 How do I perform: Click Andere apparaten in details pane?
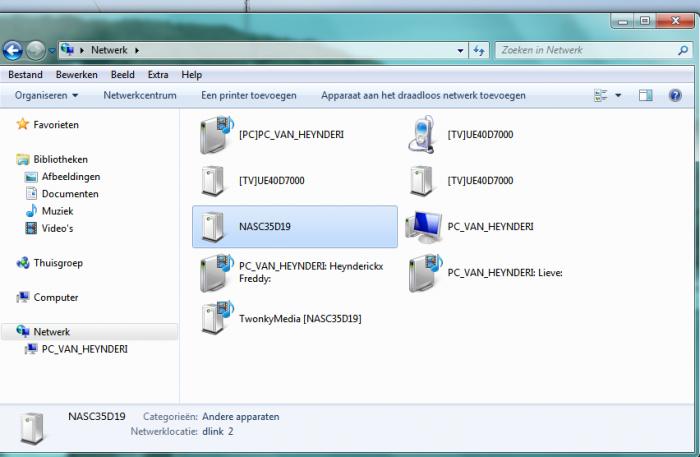coord(241,416)
